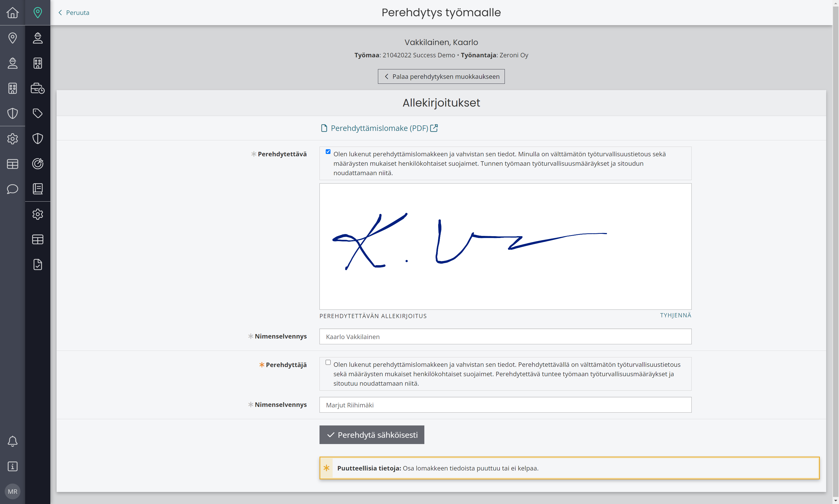Select the price tag icon
Image resolution: width=839 pixels, height=504 pixels.
38,113
